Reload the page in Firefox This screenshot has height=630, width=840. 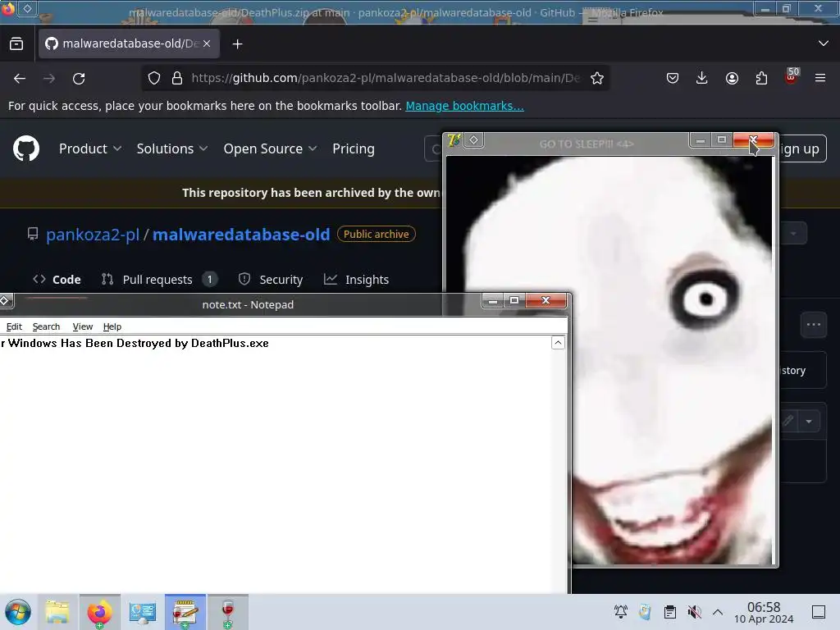click(x=79, y=78)
